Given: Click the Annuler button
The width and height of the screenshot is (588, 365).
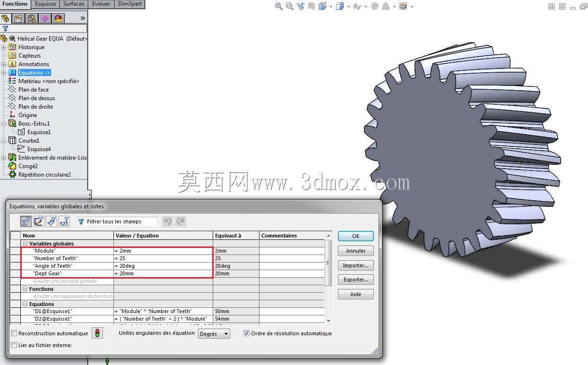Looking at the screenshot, I should (355, 251).
